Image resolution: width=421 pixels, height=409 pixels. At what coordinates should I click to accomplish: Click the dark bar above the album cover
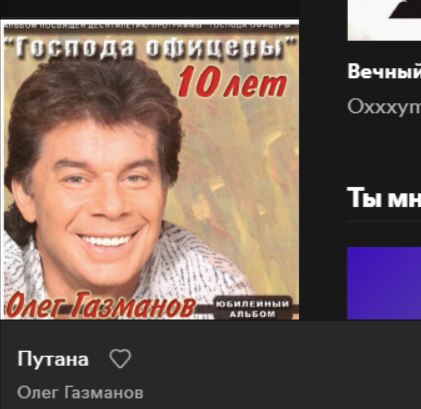[x=150, y=9]
